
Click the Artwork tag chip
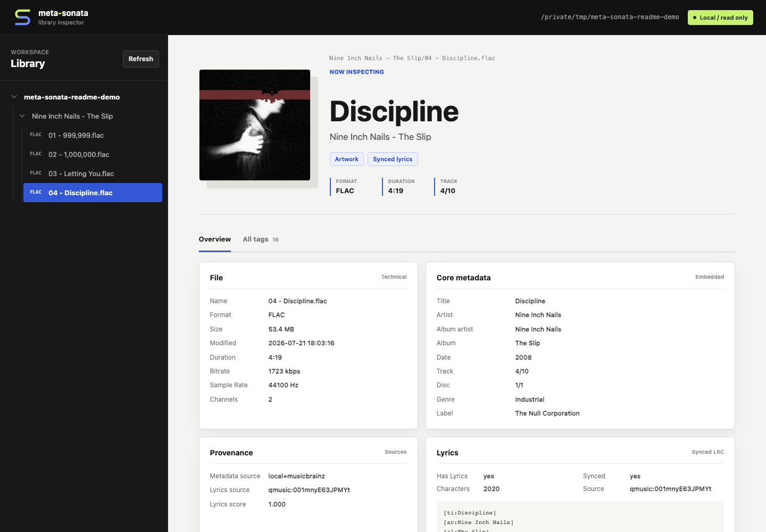(x=347, y=159)
